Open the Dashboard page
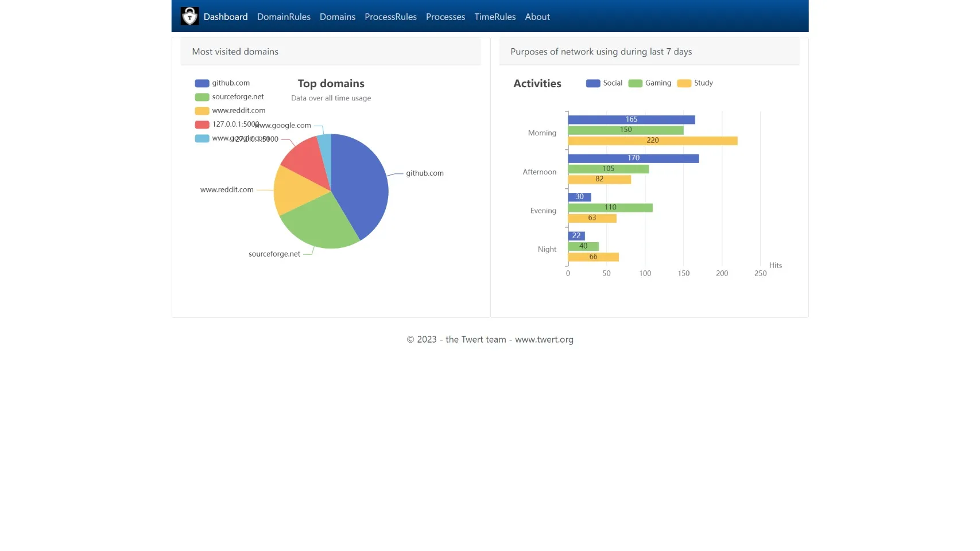The image size is (980, 551). [x=226, y=17]
